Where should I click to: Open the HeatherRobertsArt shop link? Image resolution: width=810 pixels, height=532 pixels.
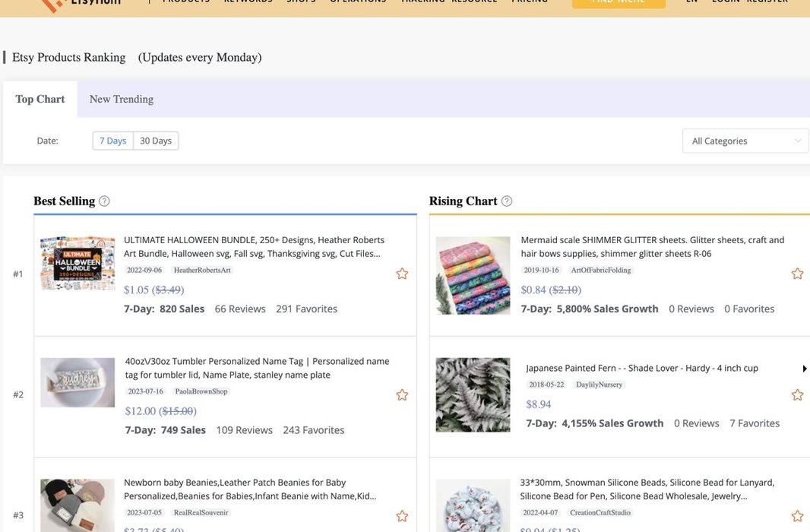pyautogui.click(x=202, y=270)
